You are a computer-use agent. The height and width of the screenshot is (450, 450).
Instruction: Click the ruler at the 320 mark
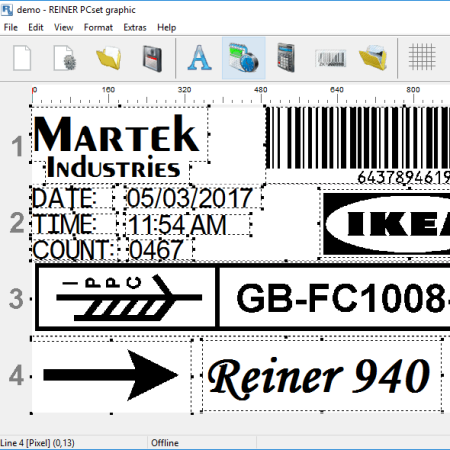tap(184, 90)
